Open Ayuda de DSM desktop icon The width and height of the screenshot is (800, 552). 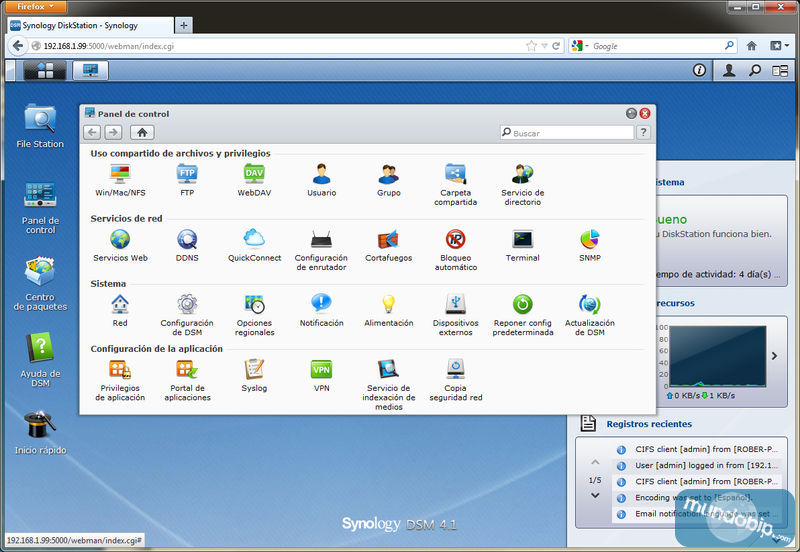click(40, 360)
